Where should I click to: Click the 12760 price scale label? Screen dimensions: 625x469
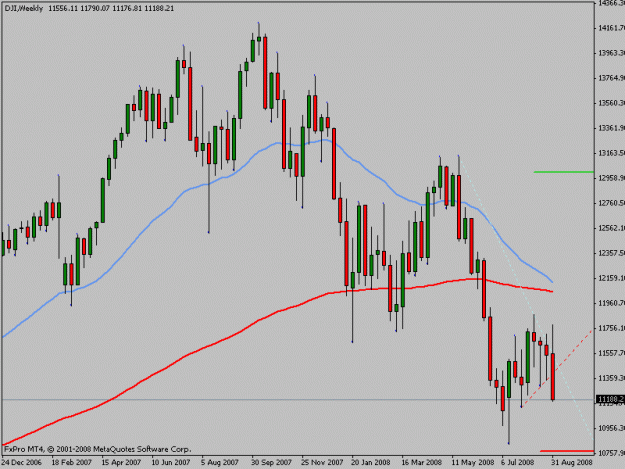click(611, 203)
